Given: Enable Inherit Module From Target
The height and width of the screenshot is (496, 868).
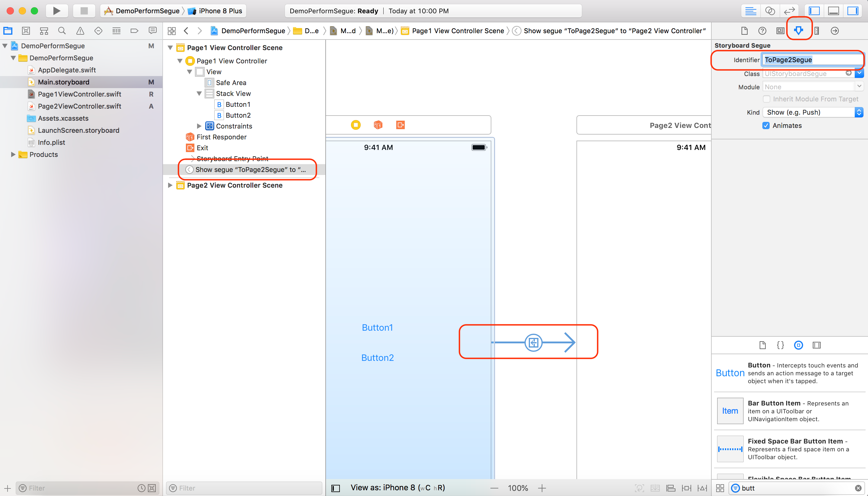Looking at the screenshot, I should tap(767, 99).
